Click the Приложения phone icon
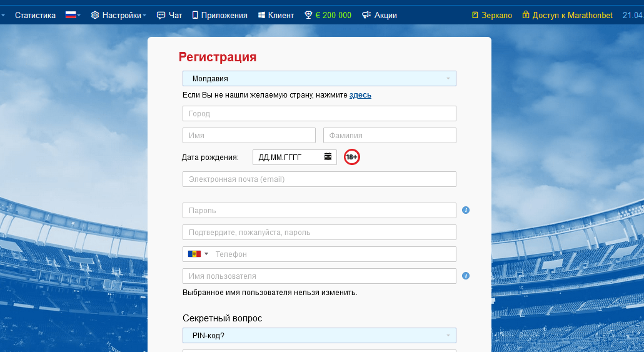 (x=196, y=15)
